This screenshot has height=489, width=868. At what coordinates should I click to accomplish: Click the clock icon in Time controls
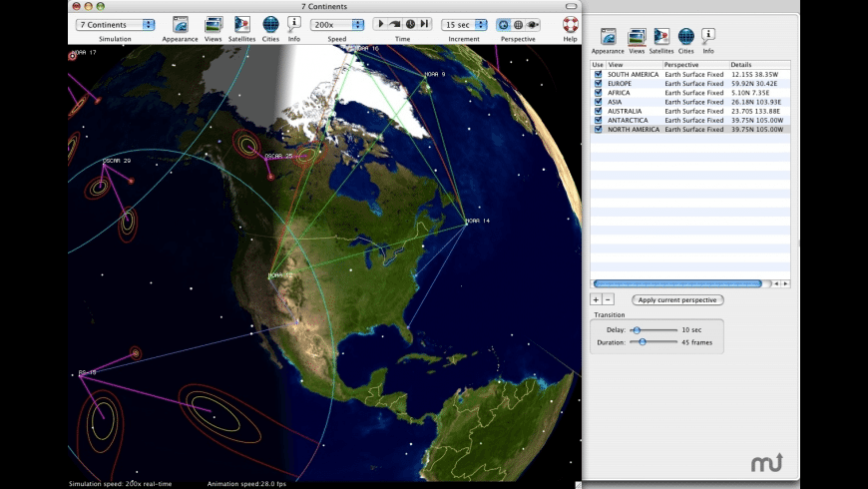(410, 24)
